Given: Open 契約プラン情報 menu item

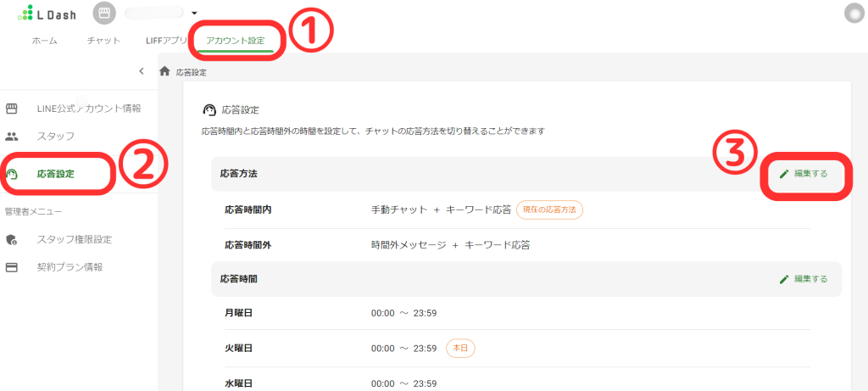Looking at the screenshot, I should click(x=70, y=267).
